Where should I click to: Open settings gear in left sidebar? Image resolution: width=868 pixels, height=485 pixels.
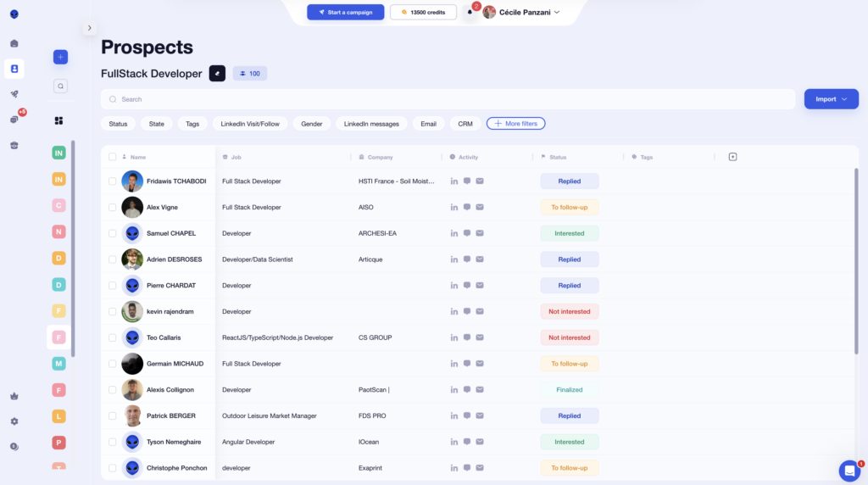tap(14, 421)
